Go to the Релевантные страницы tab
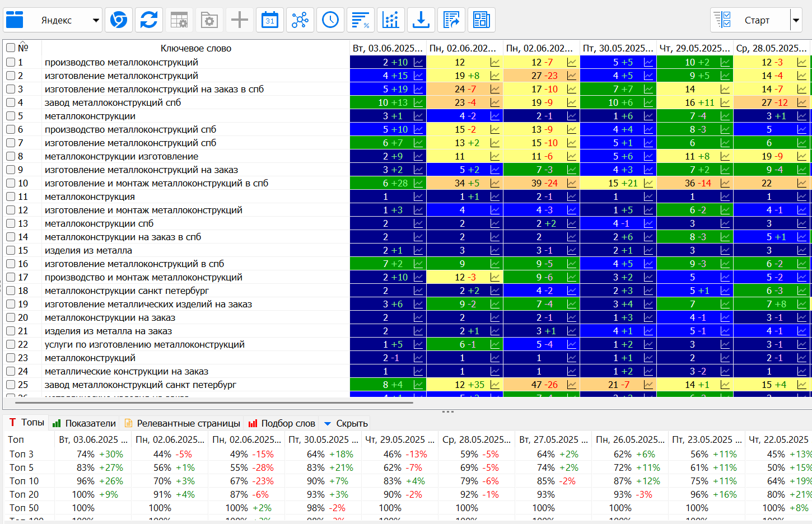This screenshot has height=524, width=812. (183, 423)
